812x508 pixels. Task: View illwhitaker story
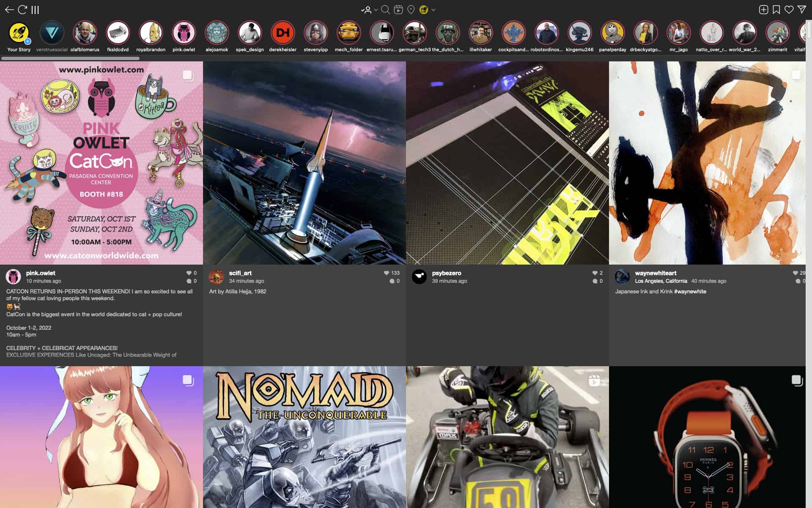[480, 33]
